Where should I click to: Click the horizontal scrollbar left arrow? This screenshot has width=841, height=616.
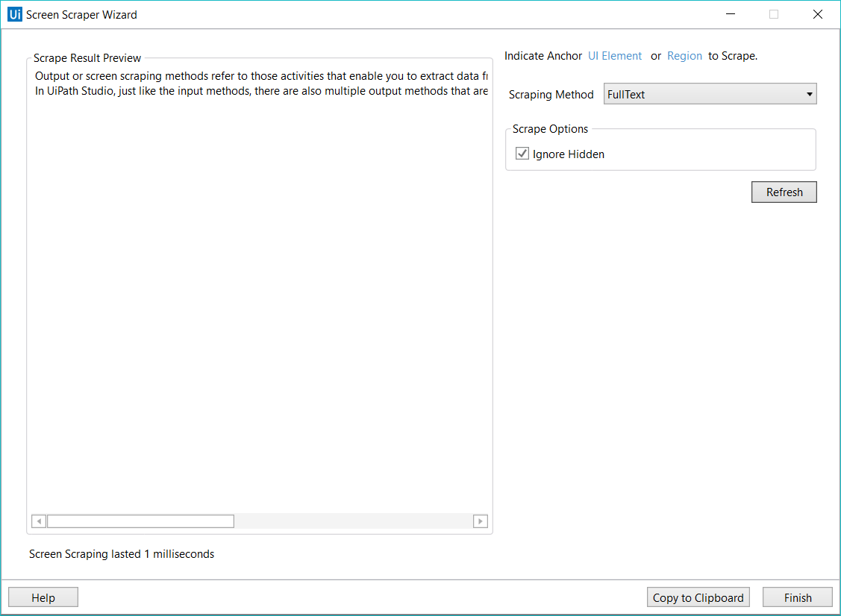click(39, 521)
